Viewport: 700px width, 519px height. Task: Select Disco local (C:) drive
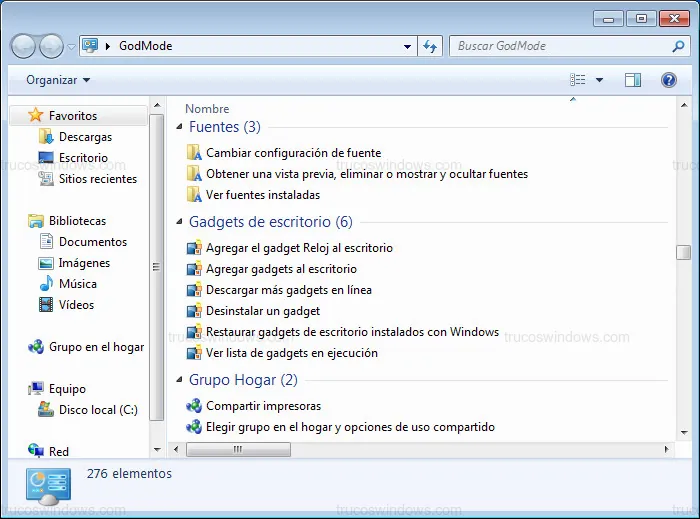(x=97, y=410)
